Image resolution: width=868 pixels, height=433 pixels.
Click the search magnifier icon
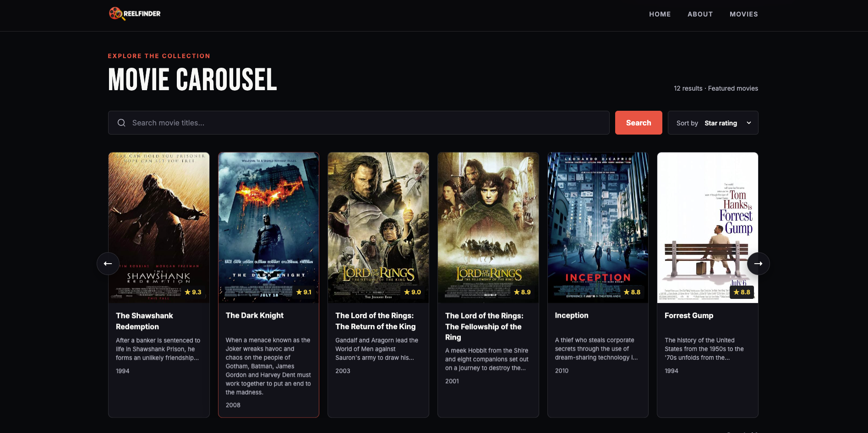pyautogui.click(x=121, y=123)
